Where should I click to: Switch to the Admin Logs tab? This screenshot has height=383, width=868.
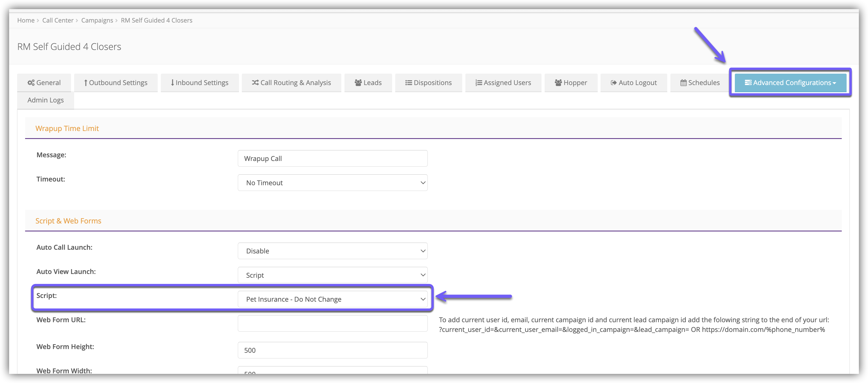(46, 100)
